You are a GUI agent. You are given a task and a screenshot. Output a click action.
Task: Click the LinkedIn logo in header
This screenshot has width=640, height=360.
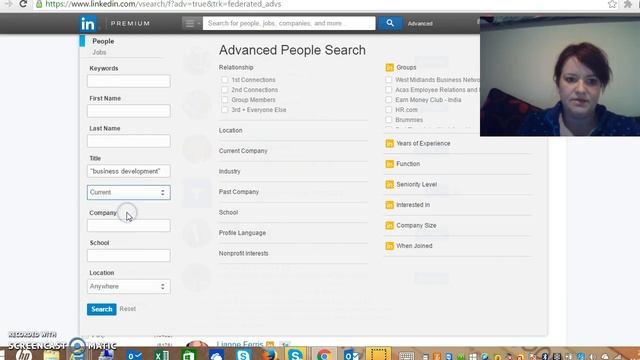click(x=88, y=24)
